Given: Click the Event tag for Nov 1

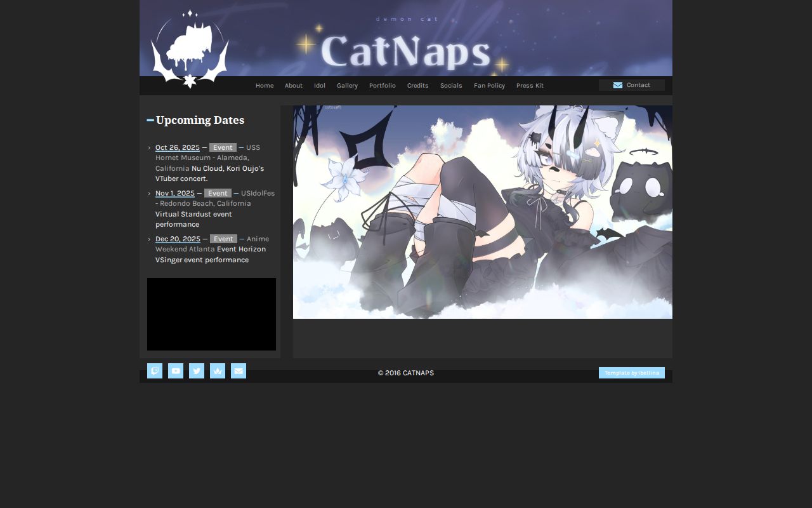Looking at the screenshot, I should coord(218,193).
